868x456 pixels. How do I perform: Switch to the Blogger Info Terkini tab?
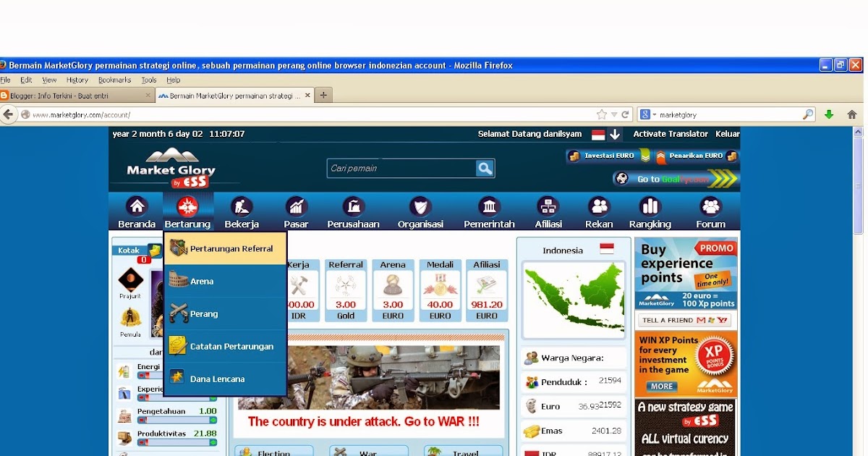coord(77,96)
